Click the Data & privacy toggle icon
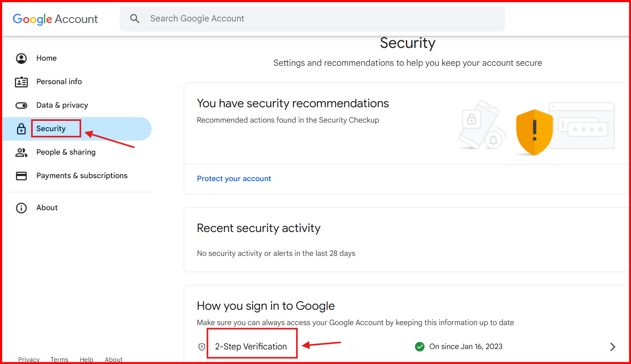The image size is (631, 364). [x=21, y=106]
